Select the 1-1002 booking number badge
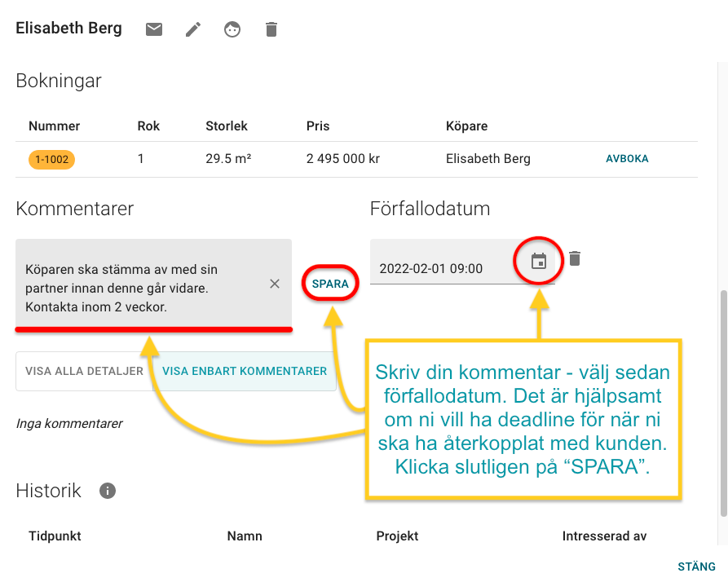The image size is (728, 582). click(51, 159)
